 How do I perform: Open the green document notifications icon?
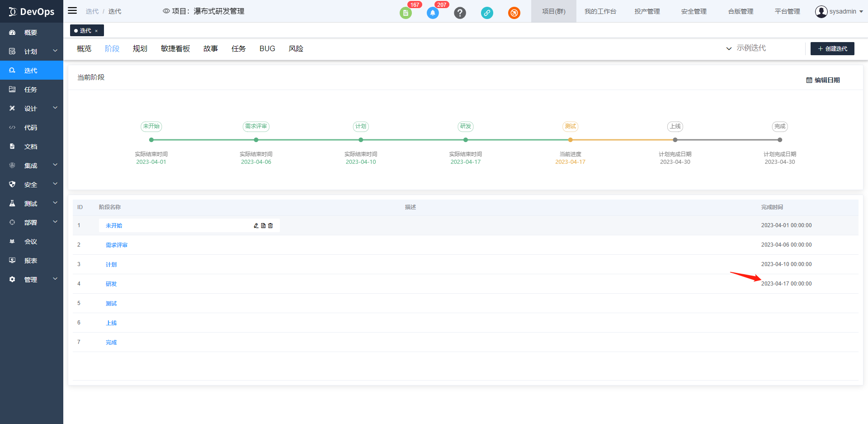click(x=406, y=13)
